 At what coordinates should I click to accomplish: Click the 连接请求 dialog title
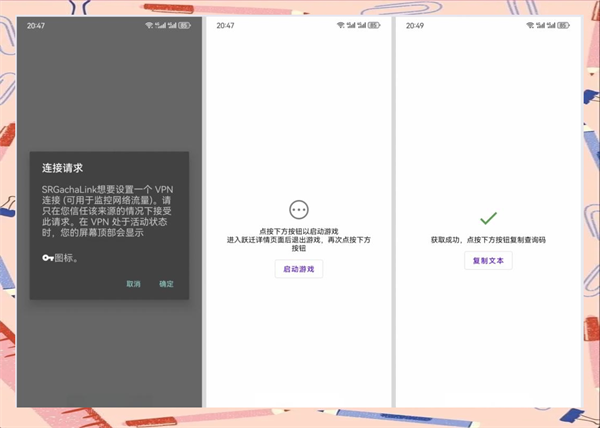pos(61,168)
